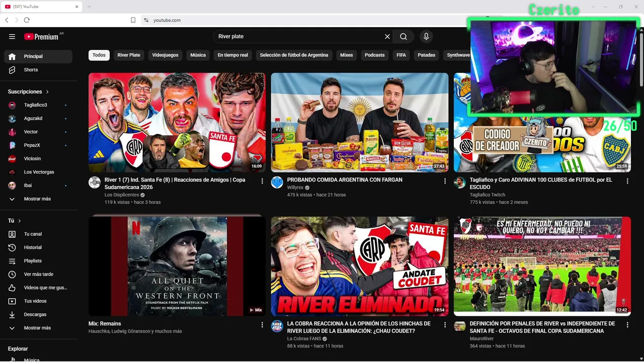Open options menu for Definición por penales video
644x362 pixels.
click(x=627, y=325)
